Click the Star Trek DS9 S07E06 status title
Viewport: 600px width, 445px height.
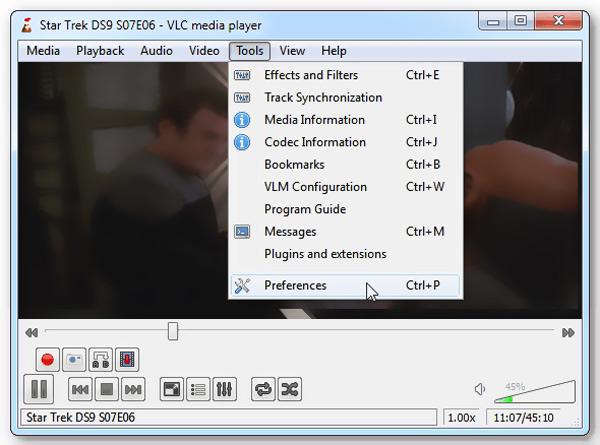coord(228,417)
